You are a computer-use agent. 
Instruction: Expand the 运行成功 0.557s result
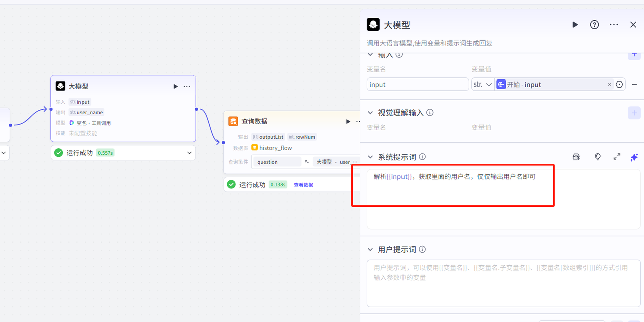point(189,153)
